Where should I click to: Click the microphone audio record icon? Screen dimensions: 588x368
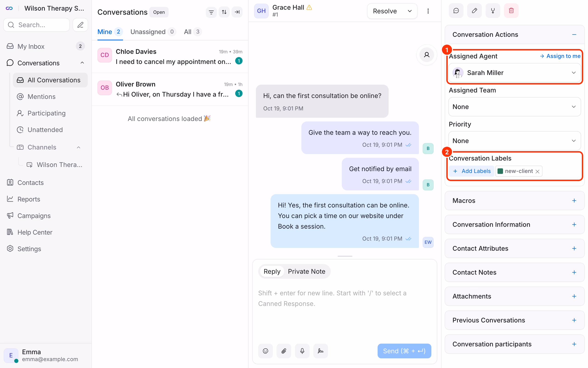point(302,351)
